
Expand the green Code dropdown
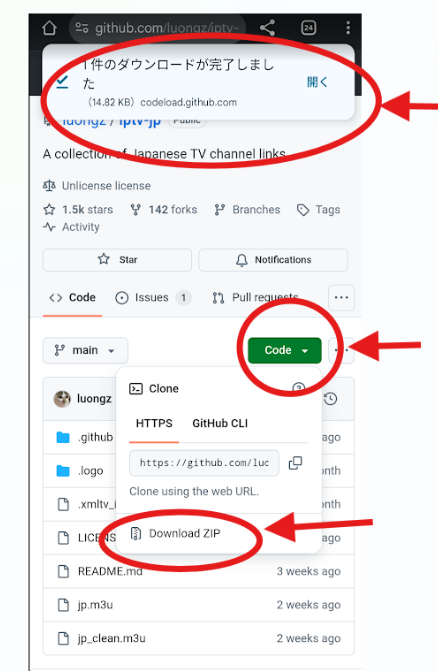284,350
